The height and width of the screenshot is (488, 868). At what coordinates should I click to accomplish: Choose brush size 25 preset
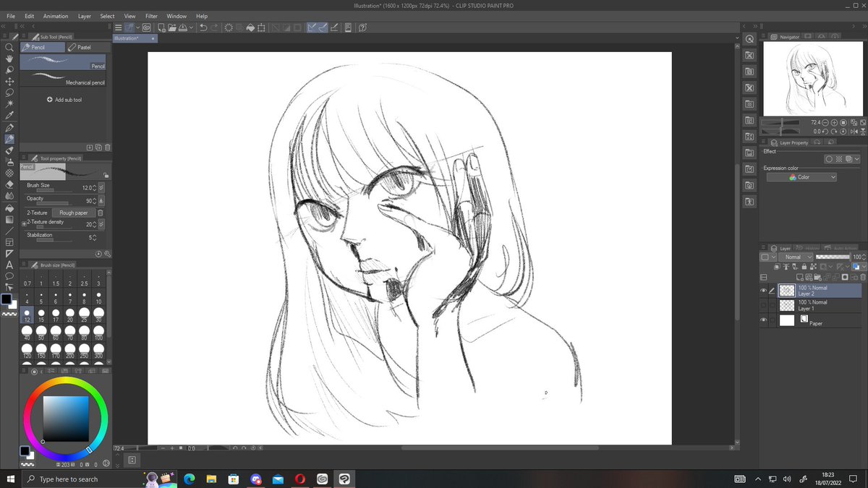click(85, 314)
